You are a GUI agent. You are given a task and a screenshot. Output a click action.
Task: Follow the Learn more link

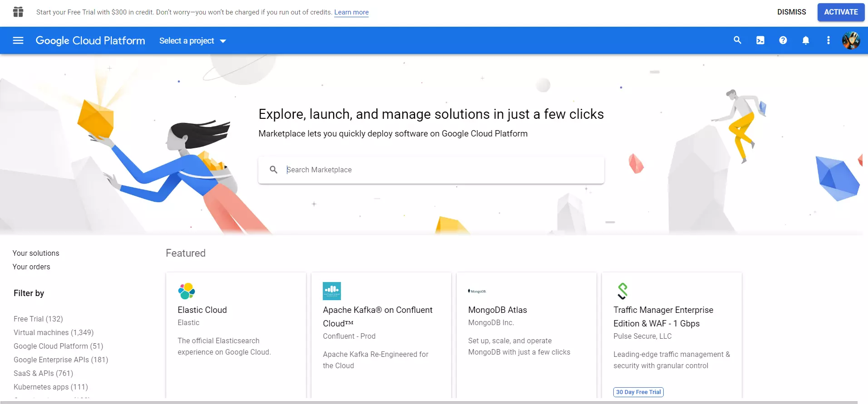[x=351, y=12]
